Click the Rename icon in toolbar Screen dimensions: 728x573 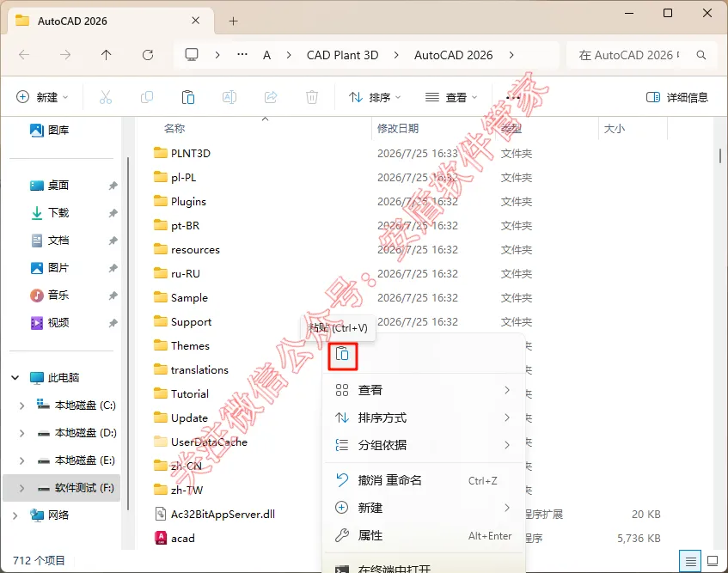click(229, 97)
